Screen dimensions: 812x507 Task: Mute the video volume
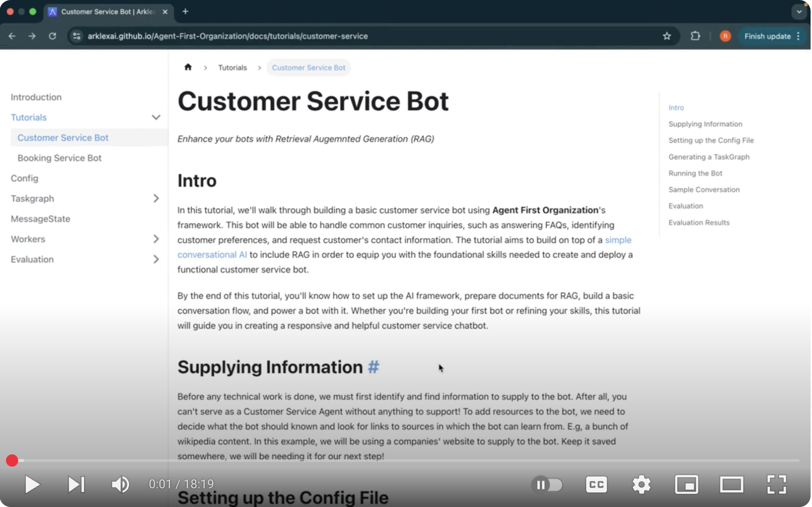[x=121, y=484]
